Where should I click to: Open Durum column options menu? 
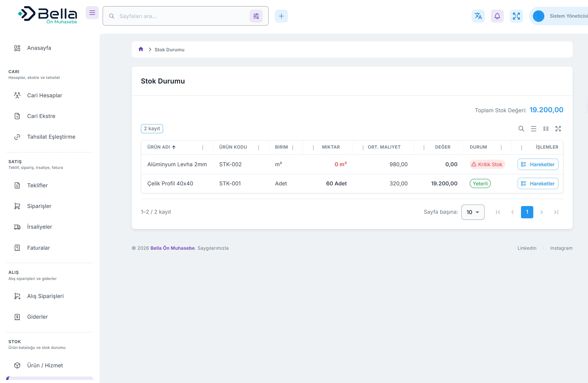(501, 147)
